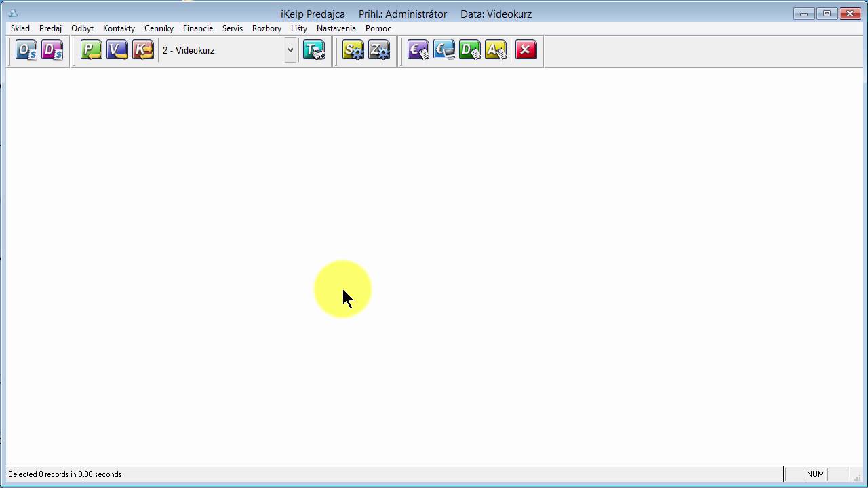This screenshot has height=488, width=868.
Task: Click the green D document icon
Action: (470, 50)
